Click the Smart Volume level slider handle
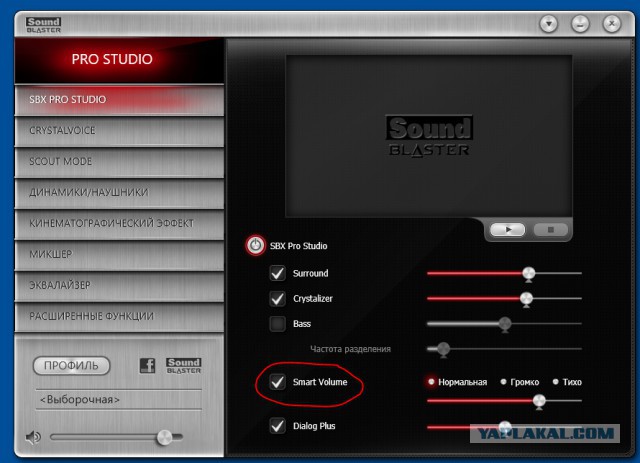The height and width of the screenshot is (463, 640). point(539,401)
